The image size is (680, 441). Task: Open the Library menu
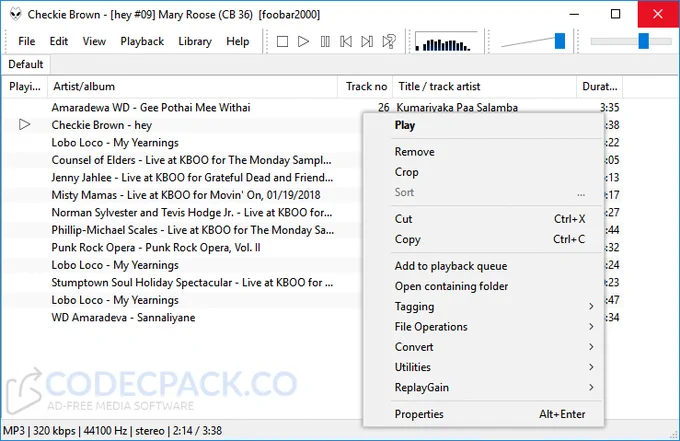tap(195, 41)
